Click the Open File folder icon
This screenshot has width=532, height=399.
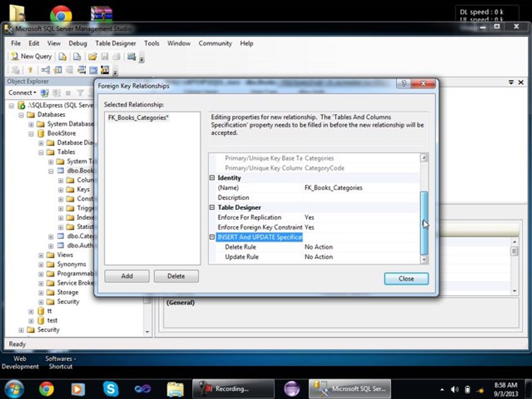pos(93,57)
